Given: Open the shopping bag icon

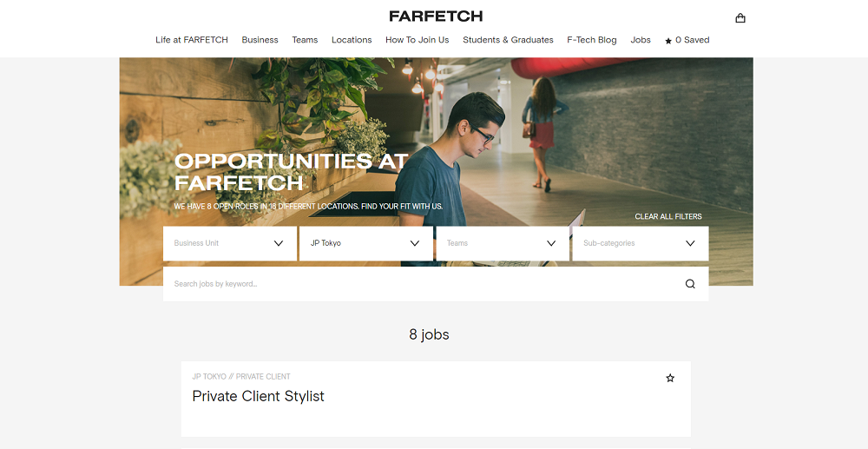Looking at the screenshot, I should pyautogui.click(x=740, y=18).
